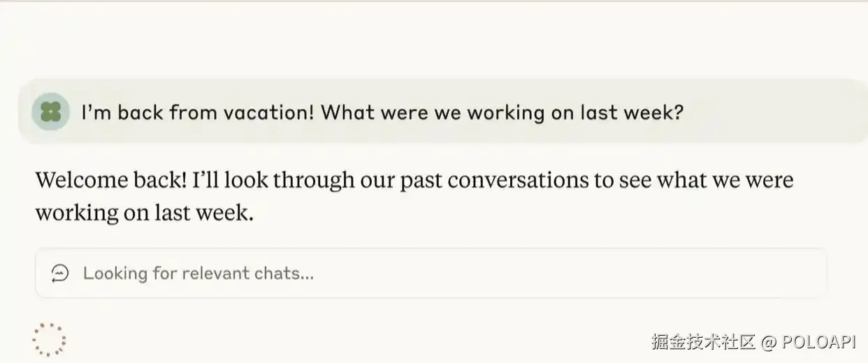This screenshot has height=363, width=868.
Task: Click the orange loading spinner
Action: click(x=49, y=339)
